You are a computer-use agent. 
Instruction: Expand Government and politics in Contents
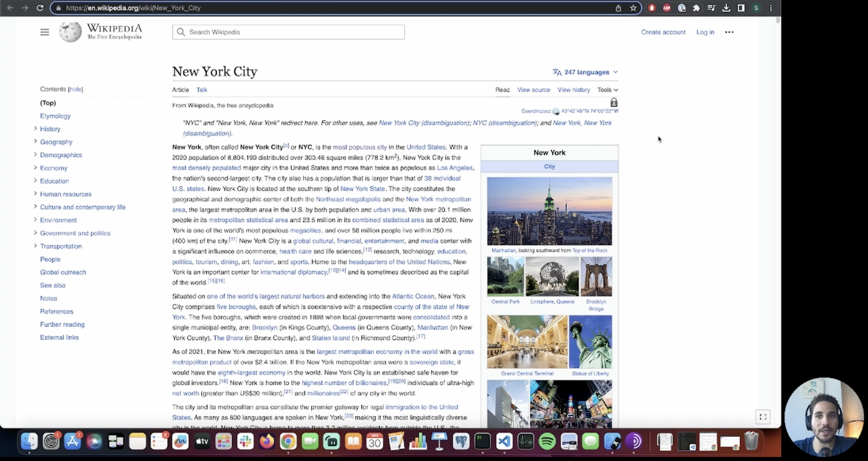pyautogui.click(x=35, y=233)
